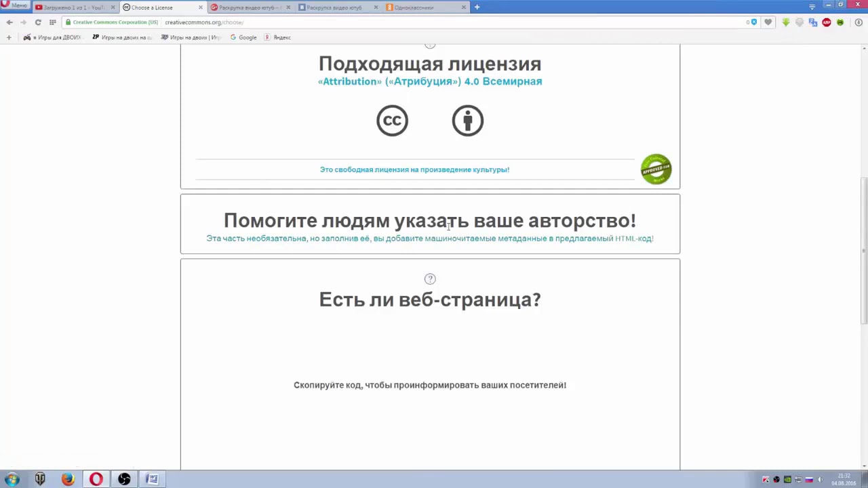This screenshot has height=488, width=868.
Task: Click the 'Помогите людям указать ваше авторство!' heading
Action: pyautogui.click(x=430, y=220)
